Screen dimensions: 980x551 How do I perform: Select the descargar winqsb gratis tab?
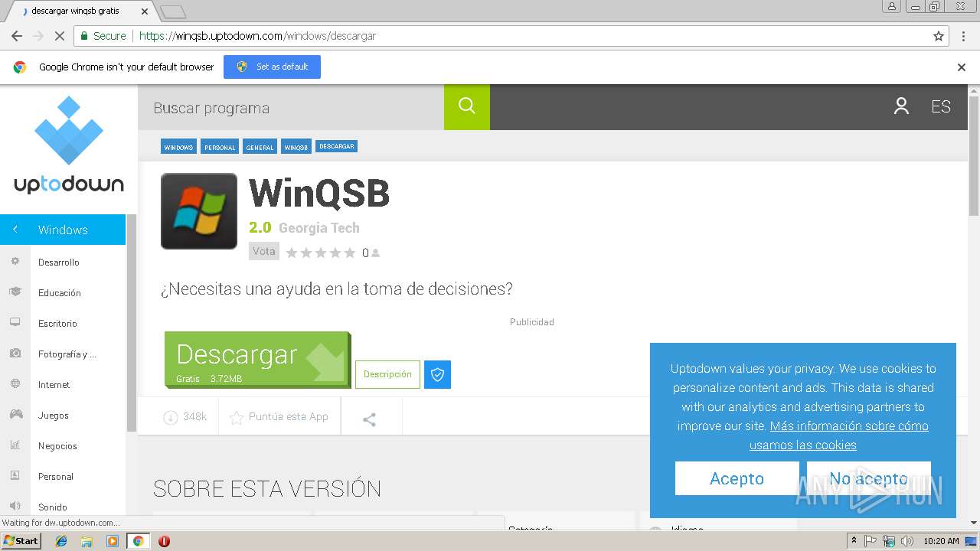[x=80, y=11]
